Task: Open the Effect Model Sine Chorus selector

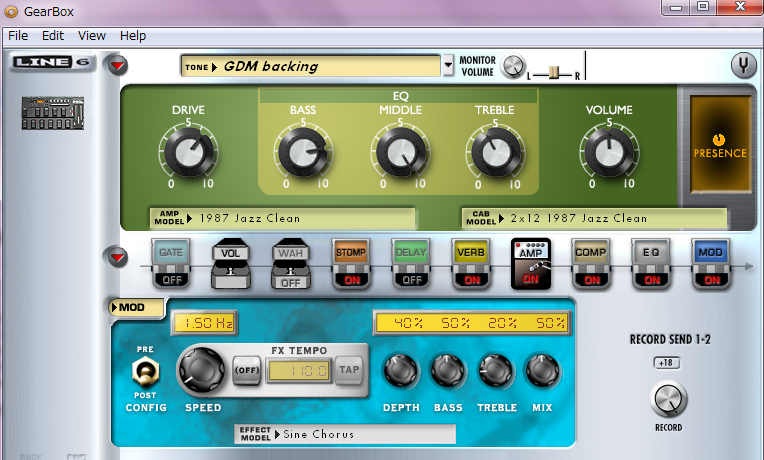Action: point(345,434)
